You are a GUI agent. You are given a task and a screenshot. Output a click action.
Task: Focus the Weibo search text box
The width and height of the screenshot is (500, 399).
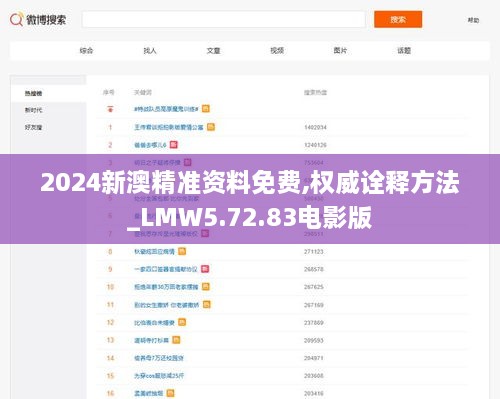point(224,20)
